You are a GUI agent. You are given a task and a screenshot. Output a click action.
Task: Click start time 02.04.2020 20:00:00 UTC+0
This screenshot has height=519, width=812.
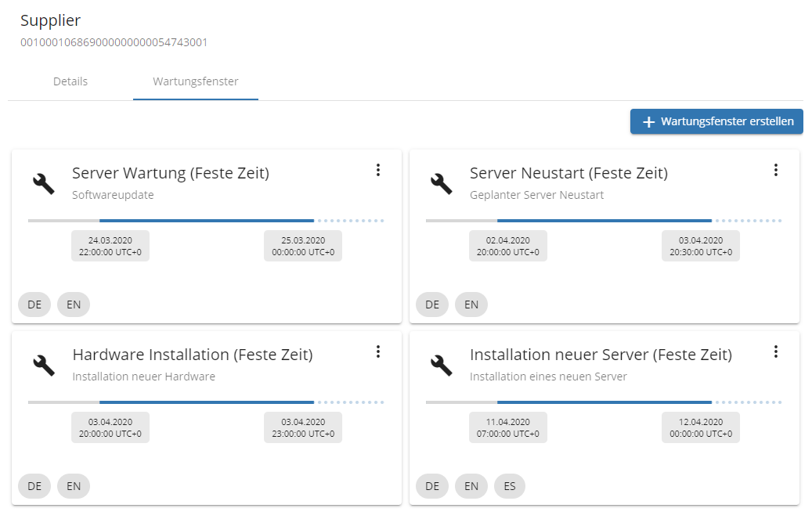508,246
